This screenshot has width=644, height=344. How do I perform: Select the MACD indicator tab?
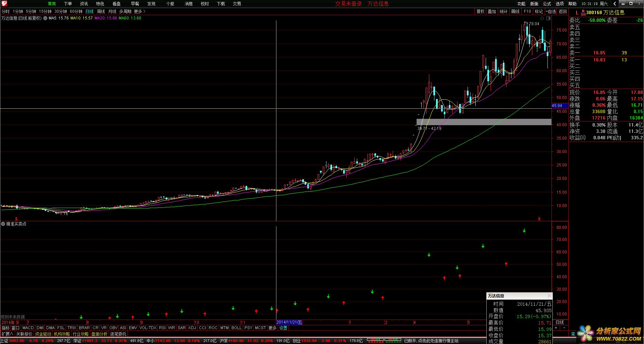tap(28, 328)
